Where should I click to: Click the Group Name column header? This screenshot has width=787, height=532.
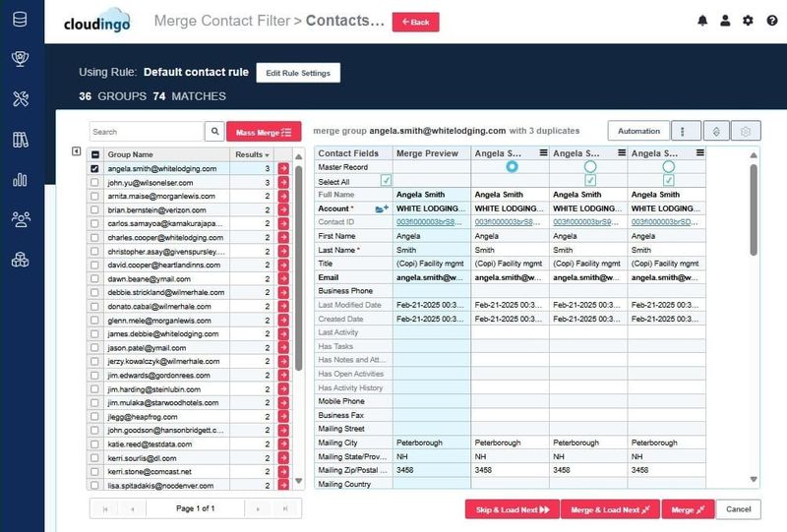(166, 154)
